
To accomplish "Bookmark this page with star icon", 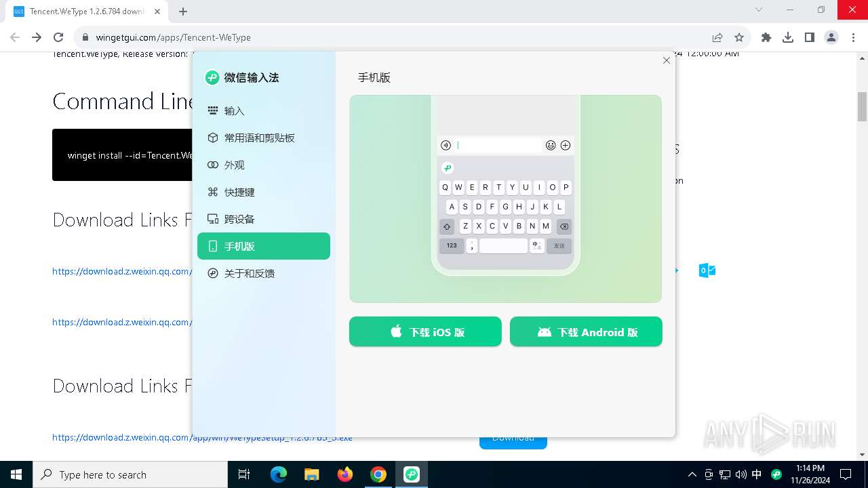I will pos(739,37).
